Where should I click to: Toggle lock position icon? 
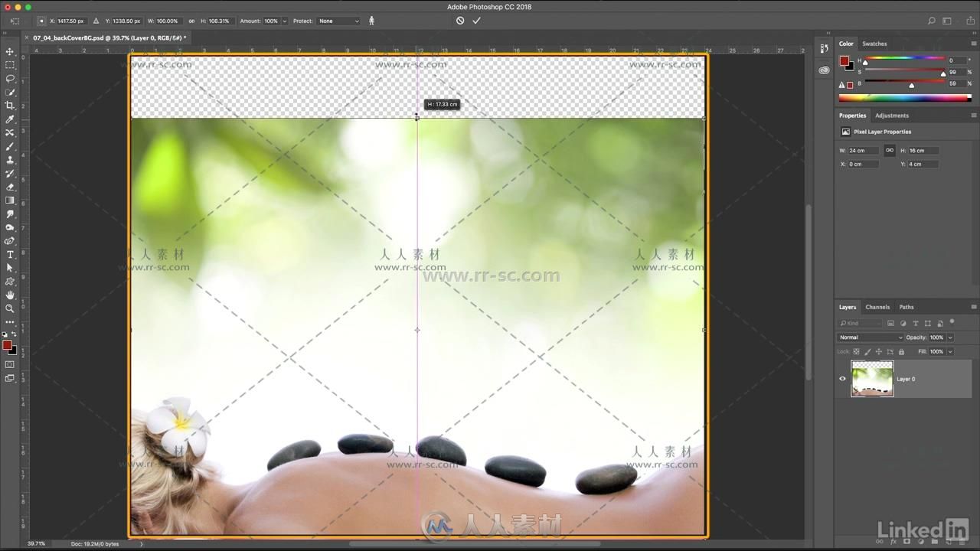coord(878,351)
